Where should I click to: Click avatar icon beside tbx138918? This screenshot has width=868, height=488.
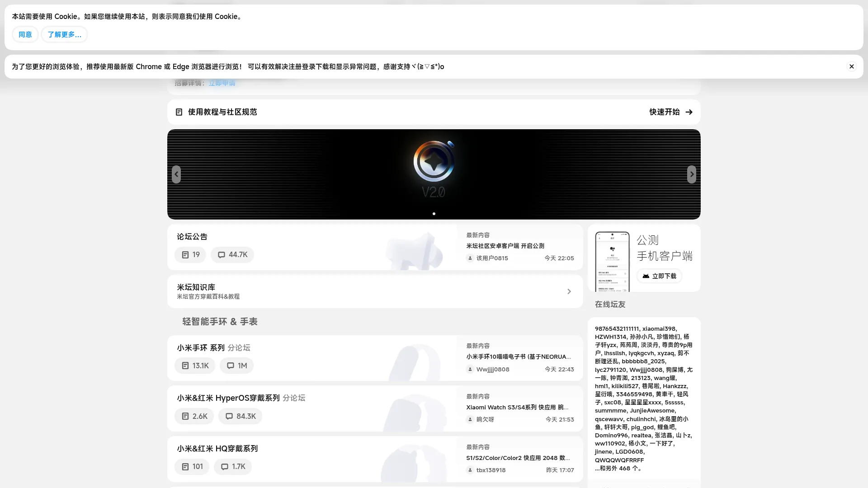click(x=470, y=470)
